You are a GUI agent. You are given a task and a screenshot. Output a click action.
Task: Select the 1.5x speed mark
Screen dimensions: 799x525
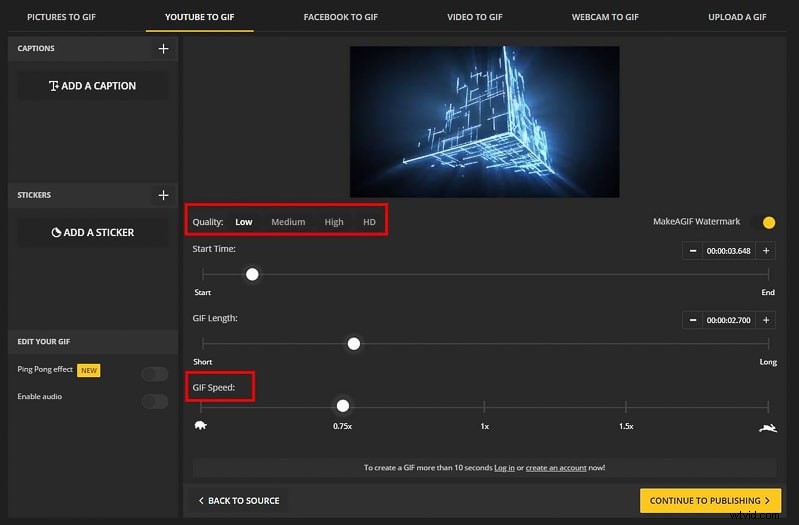[626, 426]
